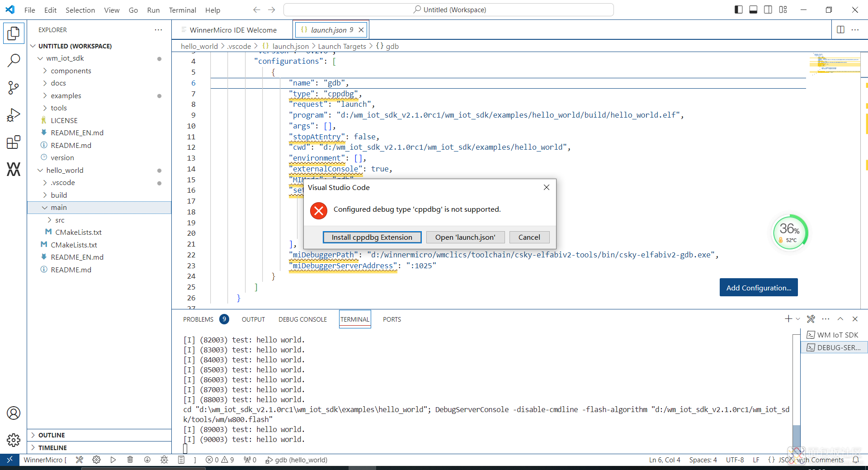Image resolution: width=868 pixels, height=470 pixels.
Task: Expand the new terminal launch profile dropdown
Action: click(798, 319)
